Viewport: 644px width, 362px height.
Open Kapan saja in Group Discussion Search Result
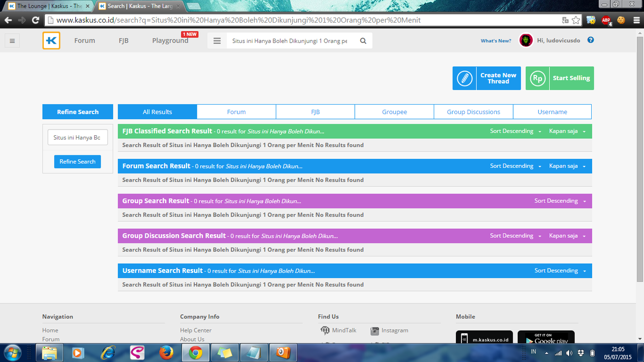(x=568, y=236)
